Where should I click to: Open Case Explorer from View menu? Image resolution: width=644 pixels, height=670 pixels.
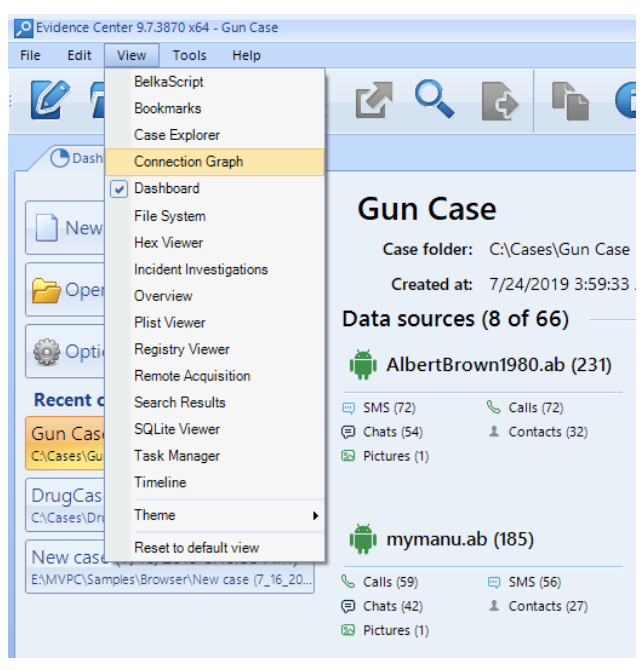215,135
